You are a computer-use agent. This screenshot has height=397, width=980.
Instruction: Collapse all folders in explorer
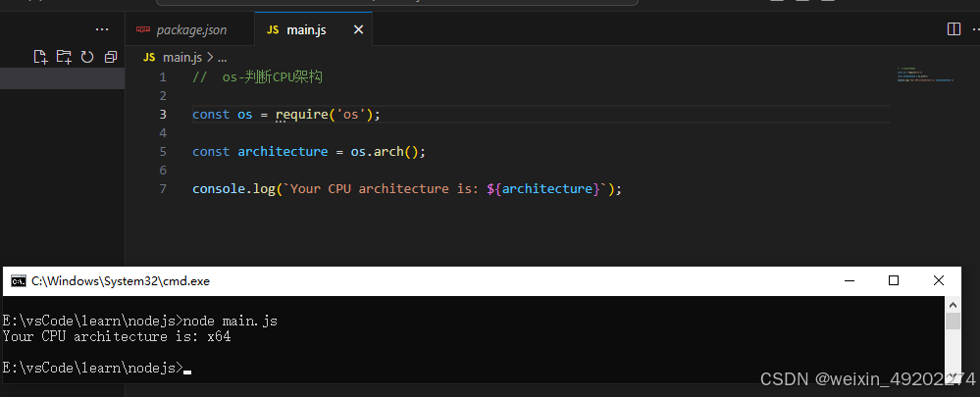[x=111, y=57]
